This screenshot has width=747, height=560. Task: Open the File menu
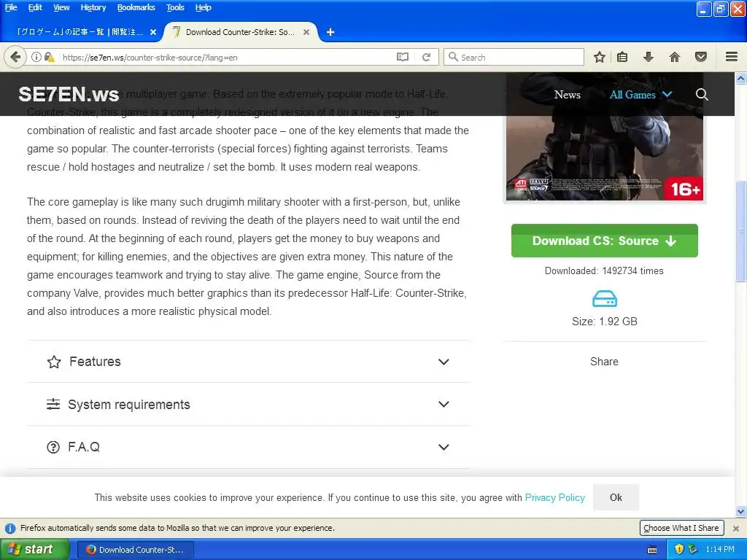(11, 7)
